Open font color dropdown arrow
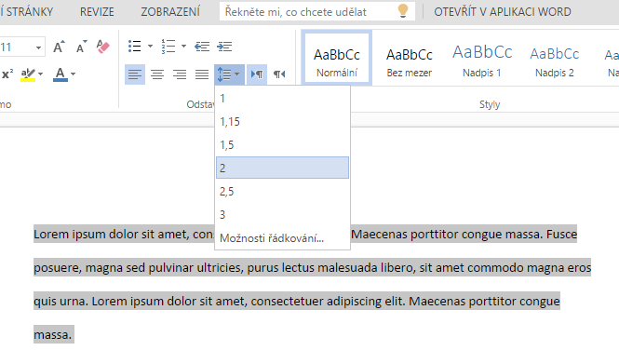This screenshot has width=619, height=364. tap(73, 74)
